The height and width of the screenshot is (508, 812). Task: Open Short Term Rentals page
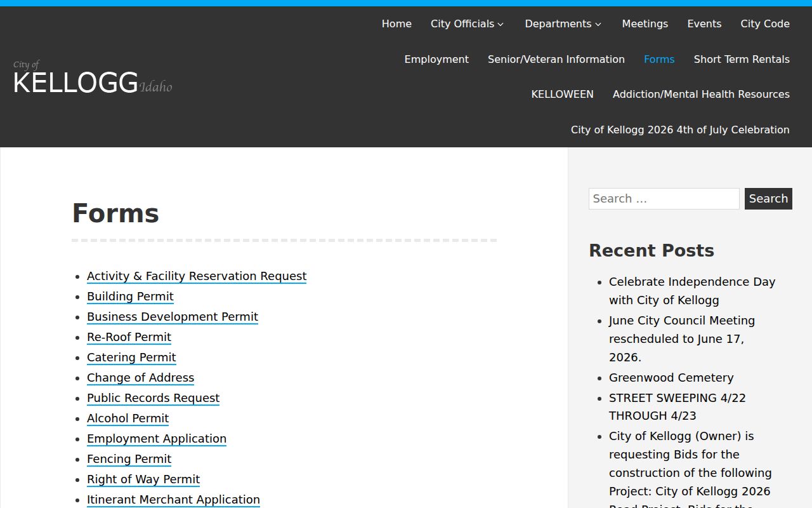click(x=742, y=59)
